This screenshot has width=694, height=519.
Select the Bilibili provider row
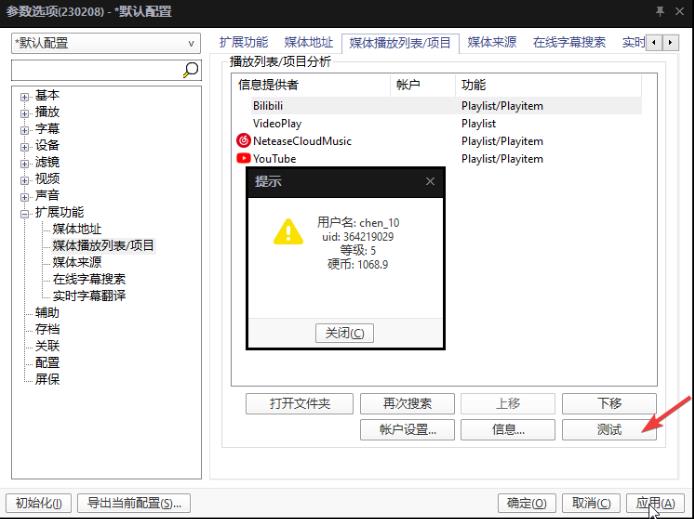438,106
